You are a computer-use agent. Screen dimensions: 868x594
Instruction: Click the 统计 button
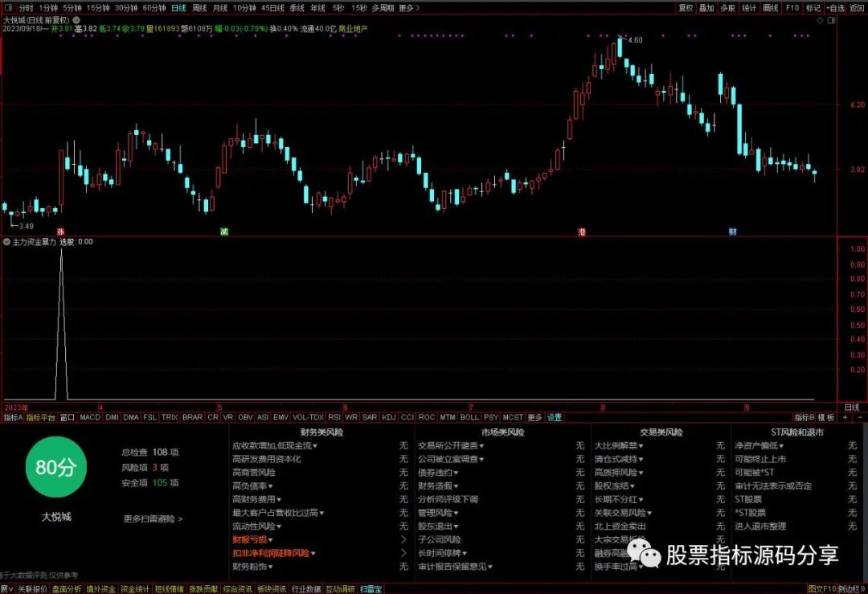pos(749,8)
